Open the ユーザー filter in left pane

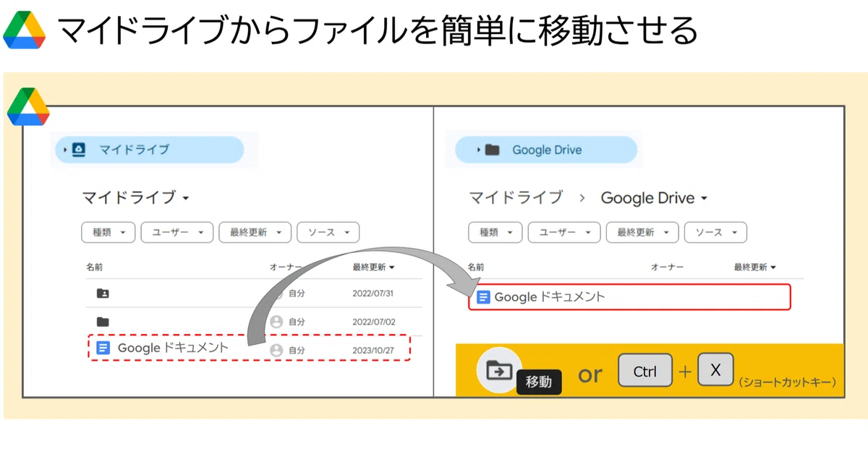click(177, 232)
